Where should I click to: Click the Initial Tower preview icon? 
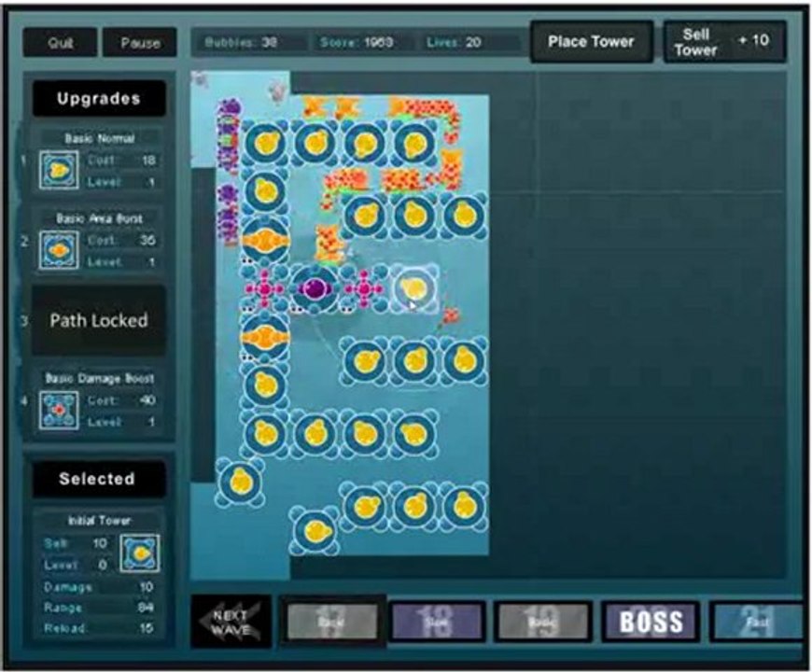[x=140, y=553]
